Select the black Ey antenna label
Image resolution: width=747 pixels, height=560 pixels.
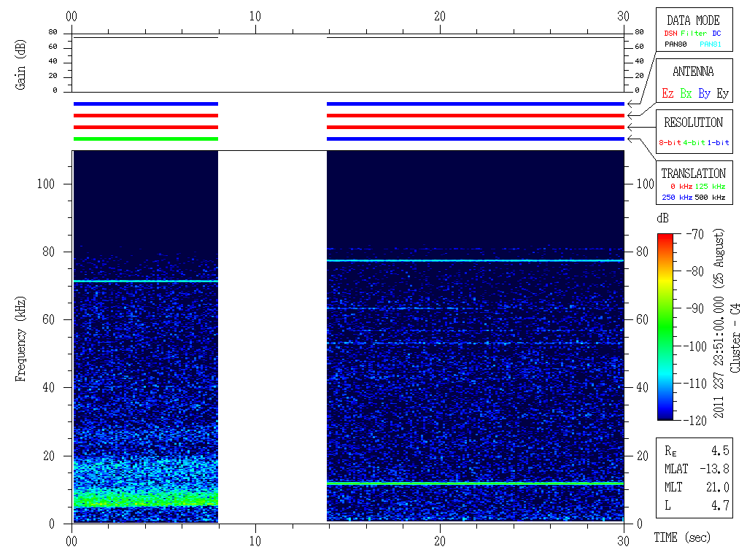click(723, 94)
